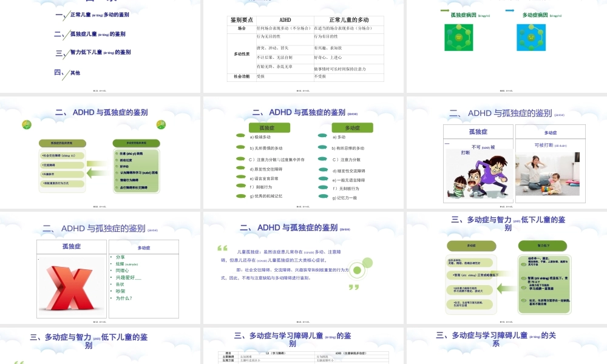Click the 多动症 header pill on the green list slide
The width and height of the screenshot is (607, 364).
(352, 127)
